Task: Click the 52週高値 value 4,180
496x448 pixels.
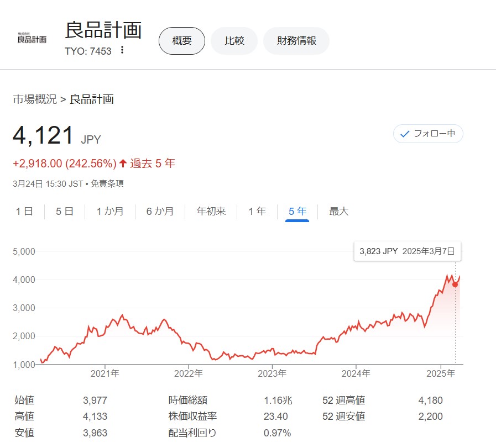Action: 431,400
